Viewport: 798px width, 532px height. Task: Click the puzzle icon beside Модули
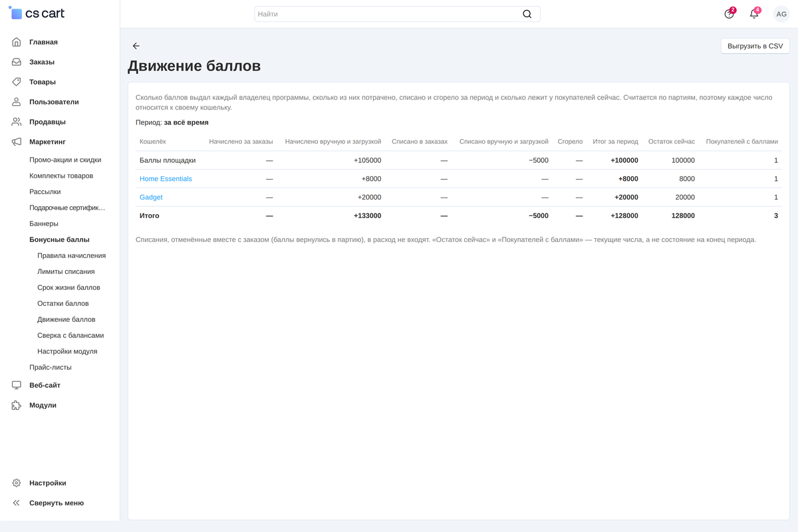(x=17, y=405)
